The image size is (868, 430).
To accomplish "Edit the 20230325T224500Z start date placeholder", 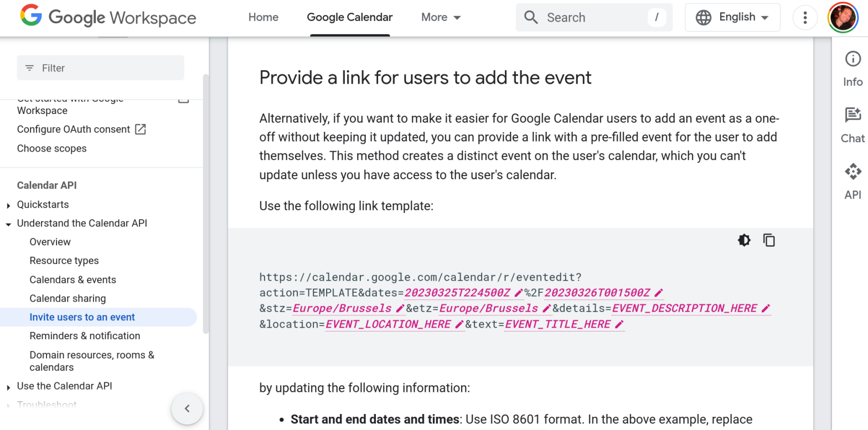I will pos(464,292).
